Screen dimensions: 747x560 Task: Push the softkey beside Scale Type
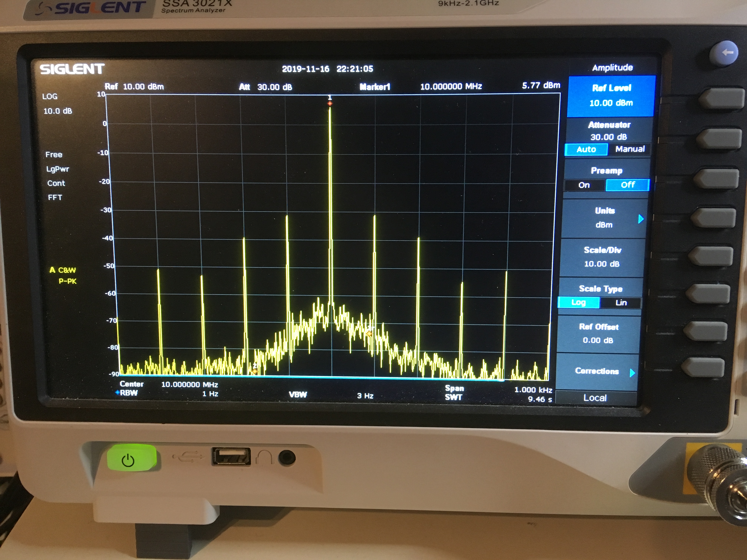[708, 294]
